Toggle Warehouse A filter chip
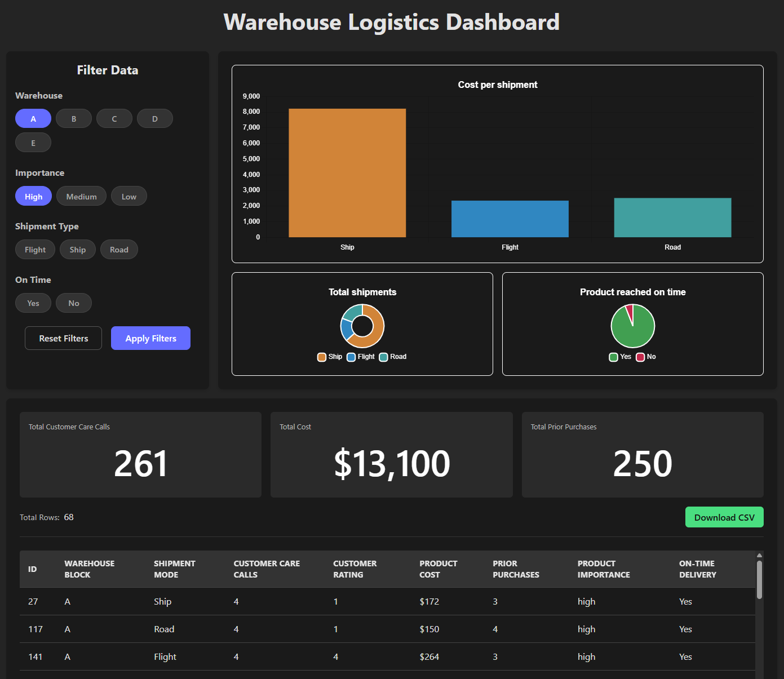784x679 pixels. point(33,119)
